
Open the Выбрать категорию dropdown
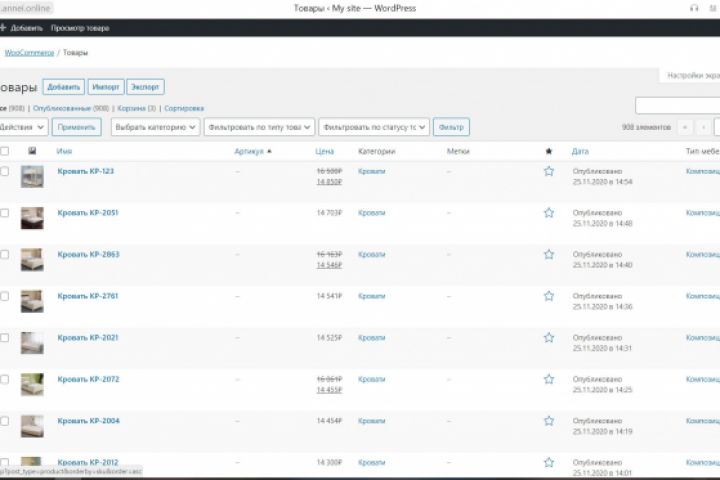click(x=156, y=127)
